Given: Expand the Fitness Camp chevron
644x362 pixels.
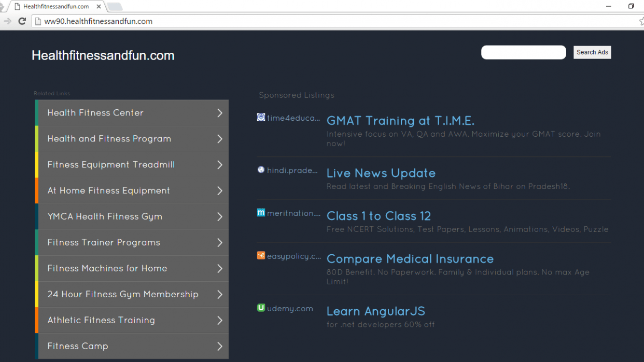Looking at the screenshot, I should coord(220,346).
